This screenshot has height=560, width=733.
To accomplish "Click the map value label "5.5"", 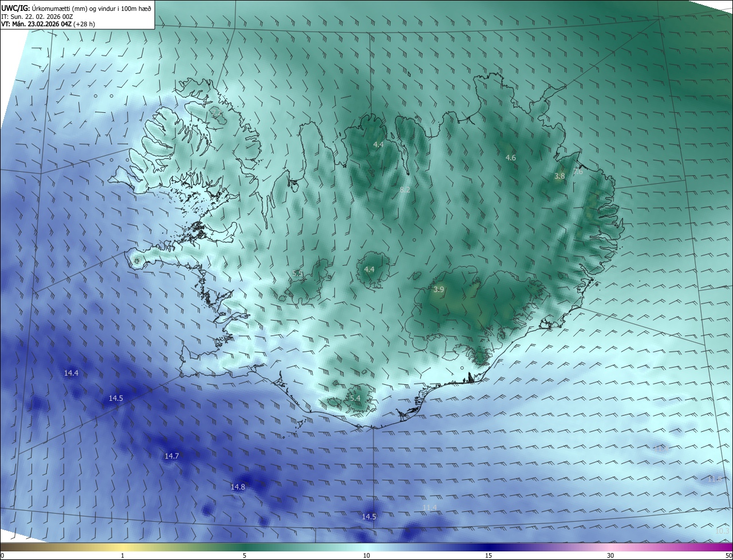I will click(x=297, y=274).
